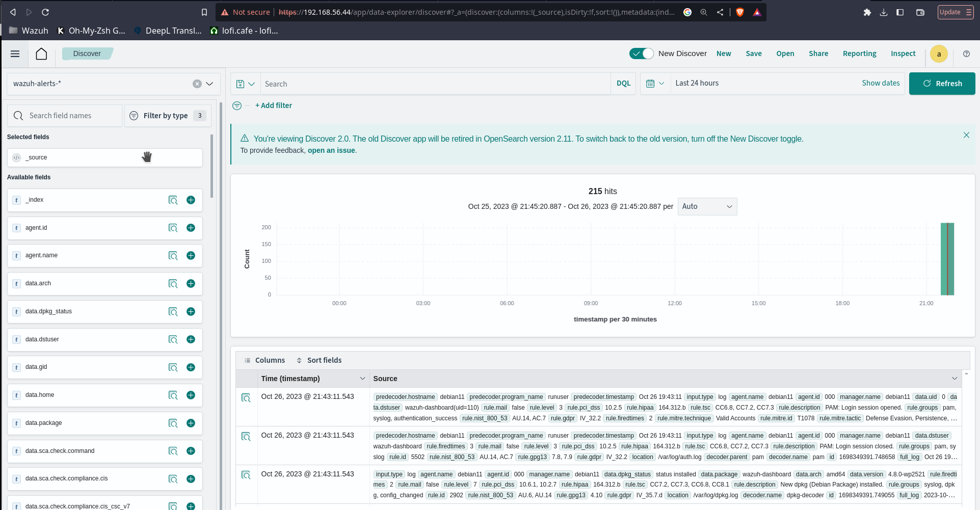Click the home icon next to hamburger menu
The width and height of the screenshot is (980, 510).
point(41,53)
